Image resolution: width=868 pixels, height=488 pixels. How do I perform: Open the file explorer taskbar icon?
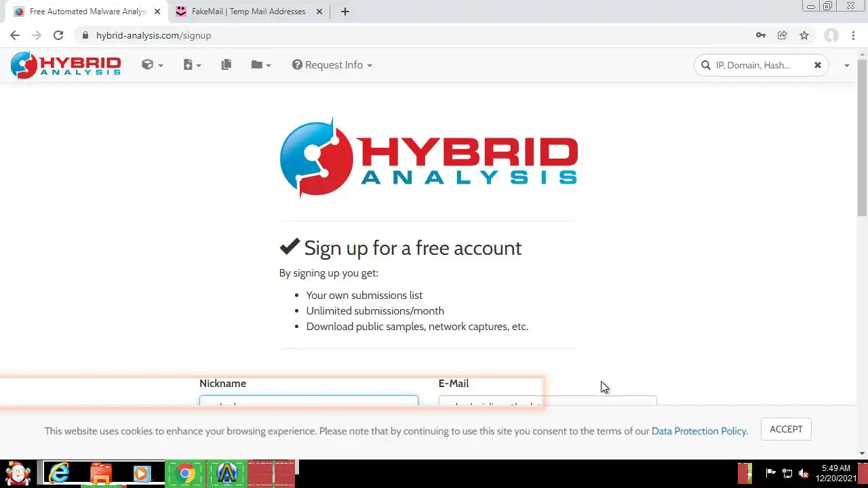101,473
